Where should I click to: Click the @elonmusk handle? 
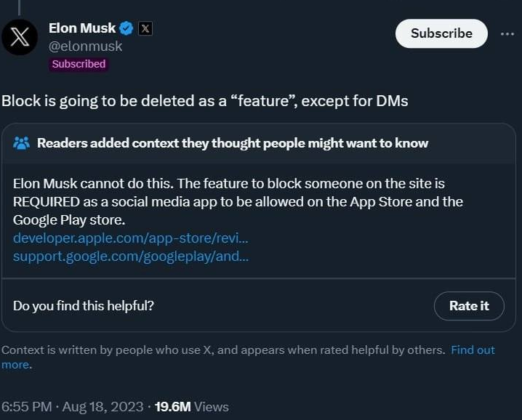86,47
